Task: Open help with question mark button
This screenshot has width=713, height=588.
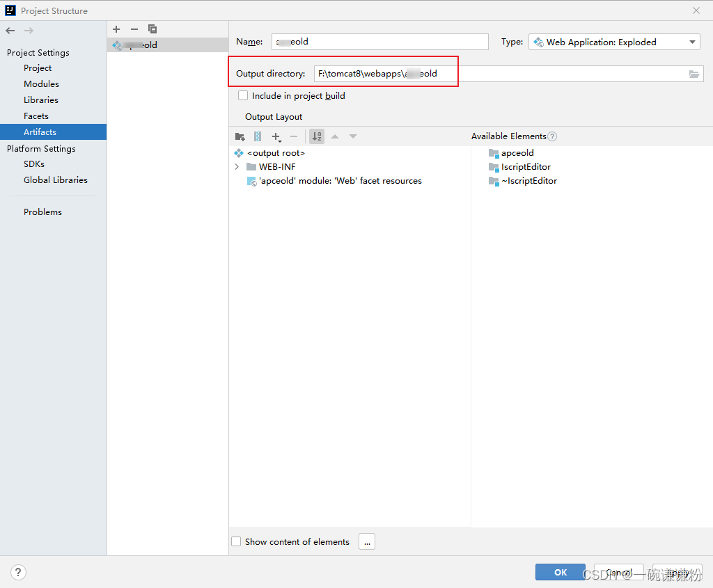Action: (x=18, y=572)
